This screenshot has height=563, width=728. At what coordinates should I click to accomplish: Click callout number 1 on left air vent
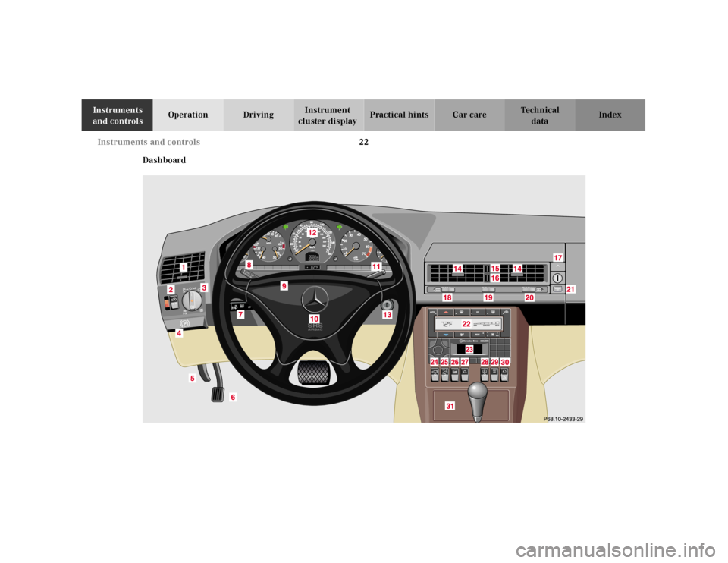pos(184,267)
